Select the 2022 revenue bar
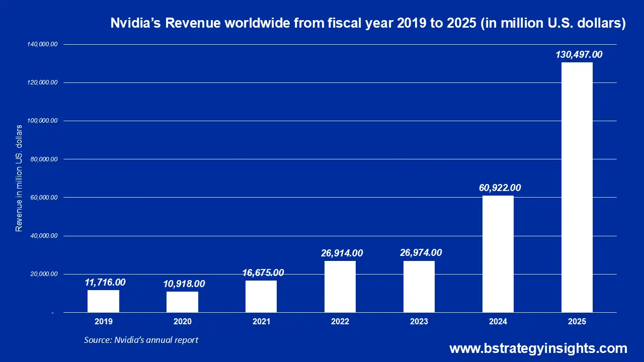Viewport: 644px width, 362px height. pyautogui.click(x=340, y=287)
